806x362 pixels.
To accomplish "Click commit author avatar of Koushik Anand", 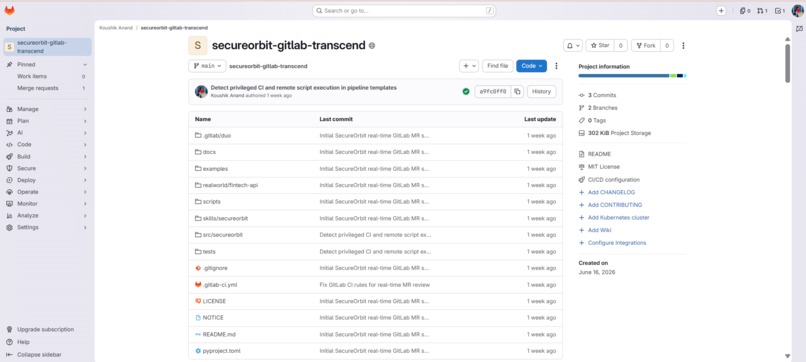I will pyautogui.click(x=201, y=92).
